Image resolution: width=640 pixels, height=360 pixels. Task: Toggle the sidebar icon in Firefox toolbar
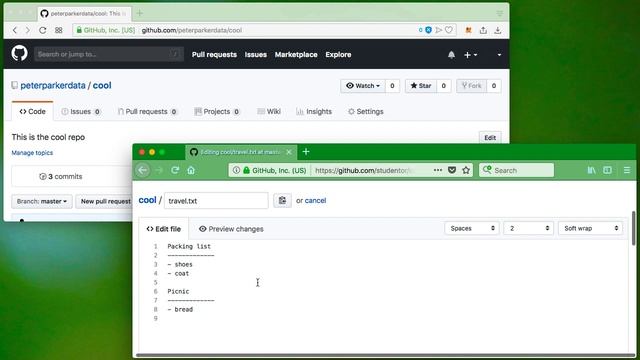607,170
